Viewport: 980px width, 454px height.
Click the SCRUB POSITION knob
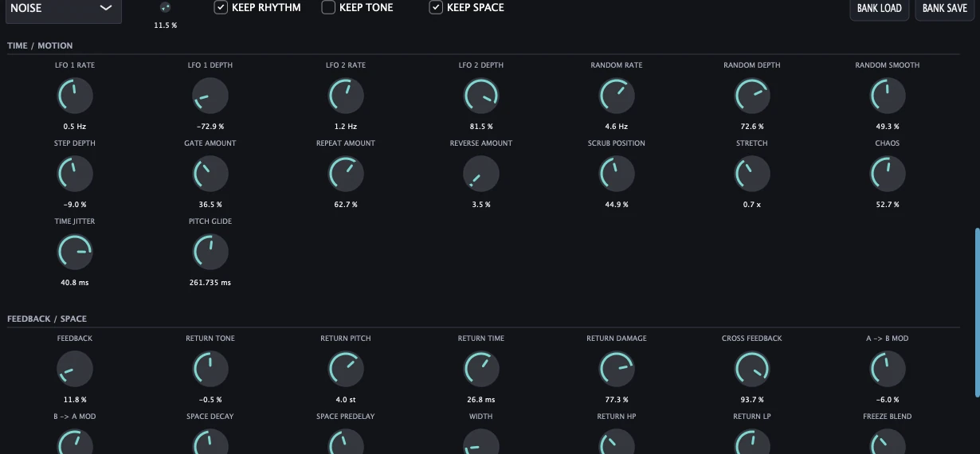click(617, 174)
